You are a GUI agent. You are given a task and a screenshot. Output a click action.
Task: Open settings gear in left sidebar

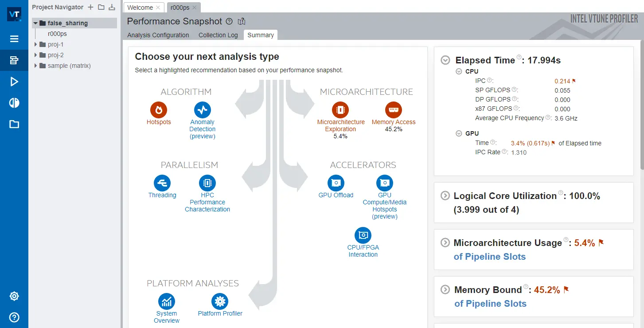[x=14, y=296]
